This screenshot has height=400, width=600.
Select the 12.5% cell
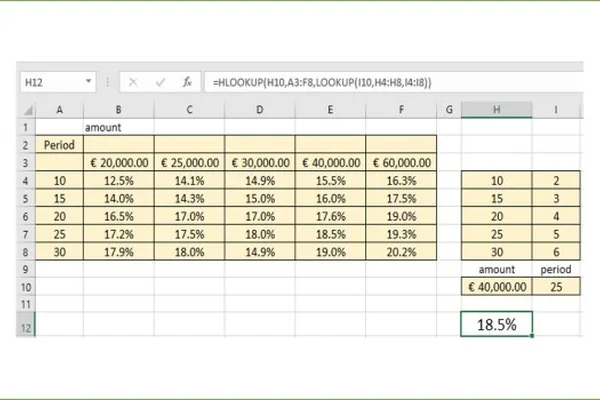tap(119, 181)
